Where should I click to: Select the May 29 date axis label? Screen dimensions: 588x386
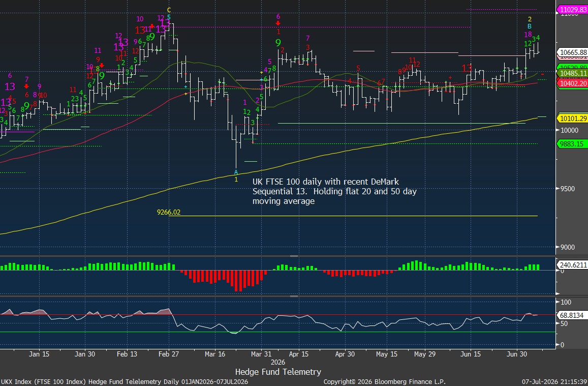(x=425, y=354)
